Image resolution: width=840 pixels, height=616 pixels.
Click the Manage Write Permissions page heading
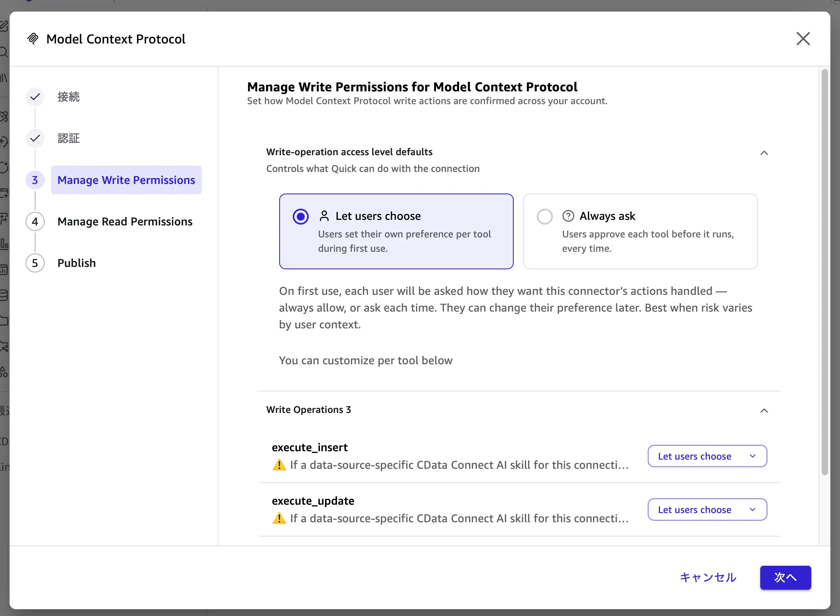click(412, 87)
